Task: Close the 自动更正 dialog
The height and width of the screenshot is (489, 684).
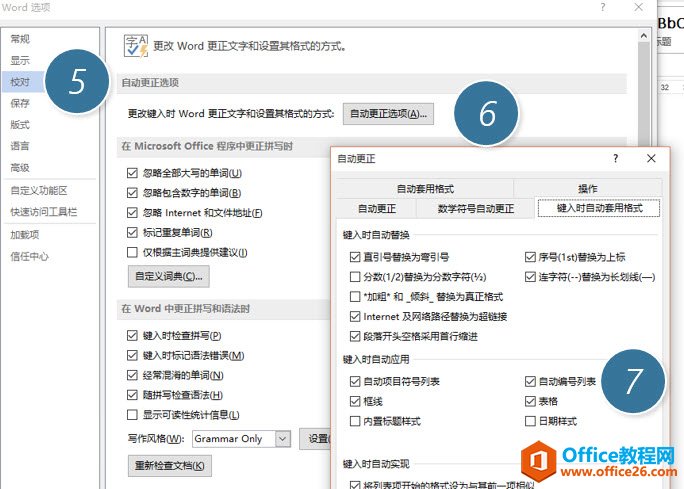Action: point(651,158)
